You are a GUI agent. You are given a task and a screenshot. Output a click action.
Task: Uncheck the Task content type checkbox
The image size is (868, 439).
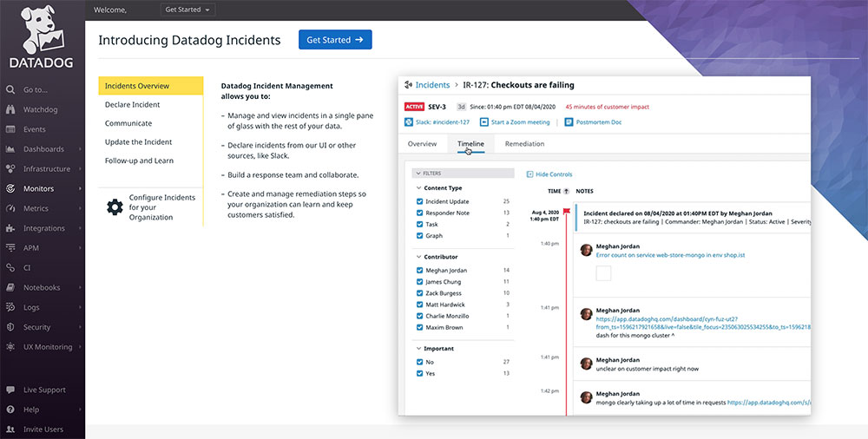419,224
